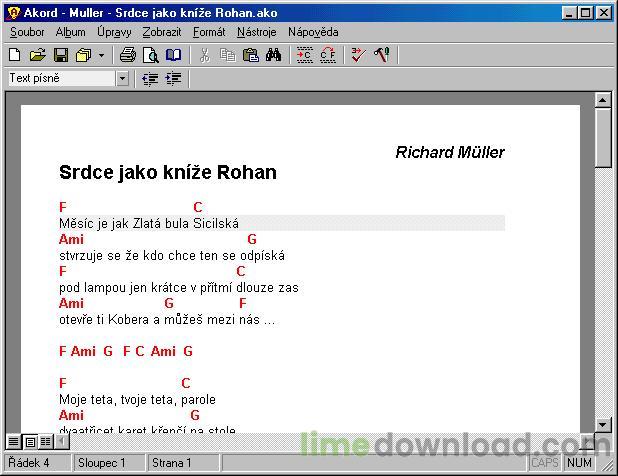Click the New document icon
This screenshot has height=476, width=618.
click(x=14, y=55)
